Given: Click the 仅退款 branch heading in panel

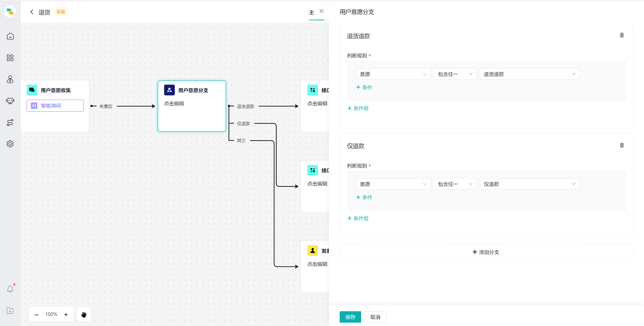Looking at the screenshot, I should click(x=356, y=146).
